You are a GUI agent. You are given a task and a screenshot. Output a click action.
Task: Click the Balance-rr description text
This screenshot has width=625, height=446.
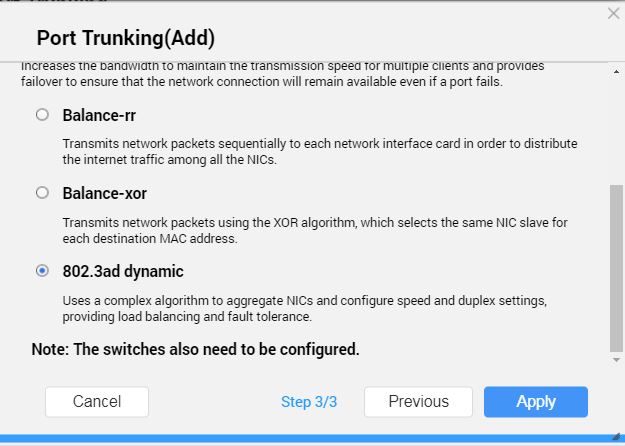click(x=320, y=151)
